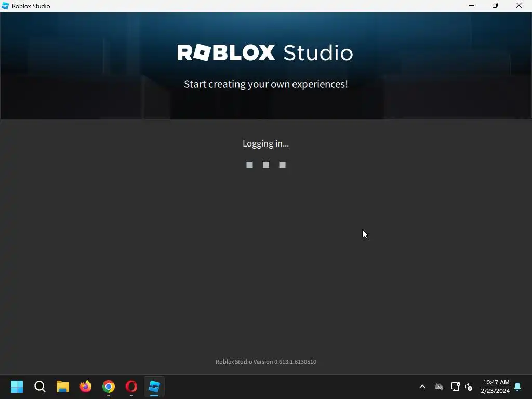Open the notification bell
532x399 pixels.
(x=518, y=387)
